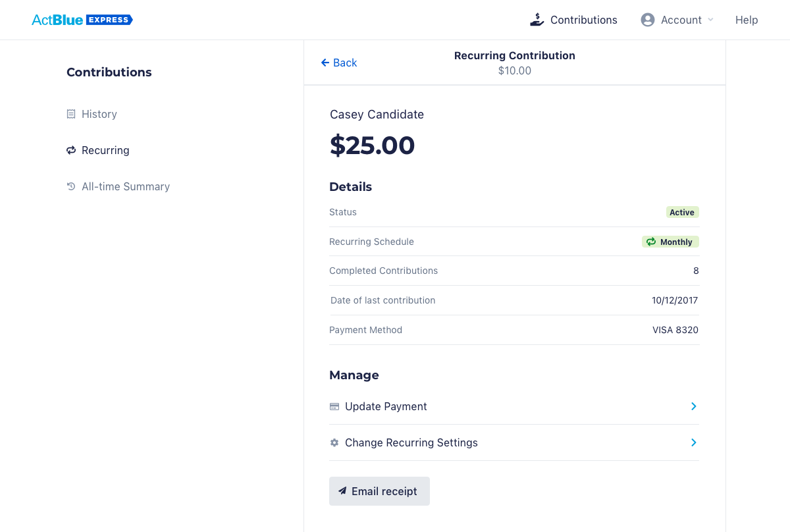Click the History receipt icon in sidebar
The height and width of the screenshot is (532, 790).
(71, 114)
